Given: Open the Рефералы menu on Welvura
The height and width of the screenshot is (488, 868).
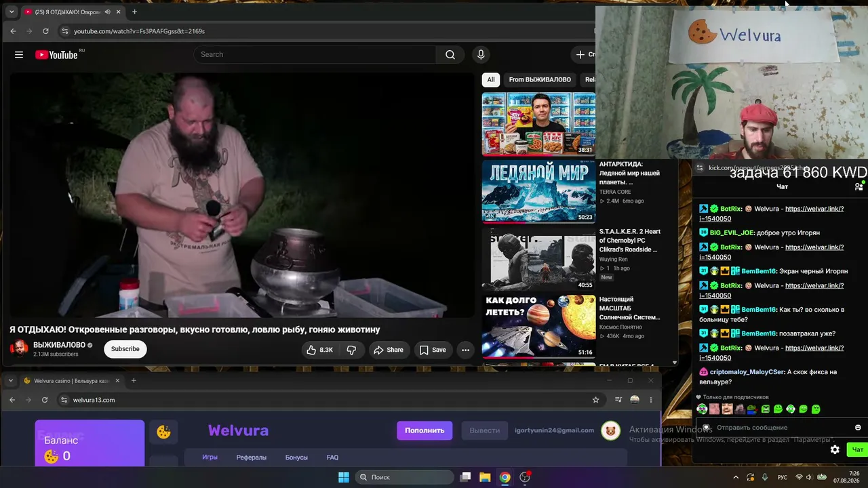Looking at the screenshot, I should (x=252, y=457).
